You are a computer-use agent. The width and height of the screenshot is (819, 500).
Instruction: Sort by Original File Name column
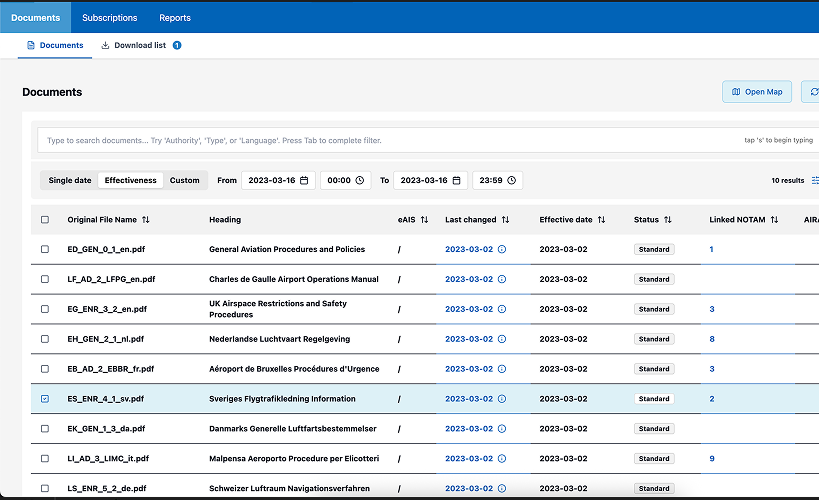pyautogui.click(x=146, y=220)
